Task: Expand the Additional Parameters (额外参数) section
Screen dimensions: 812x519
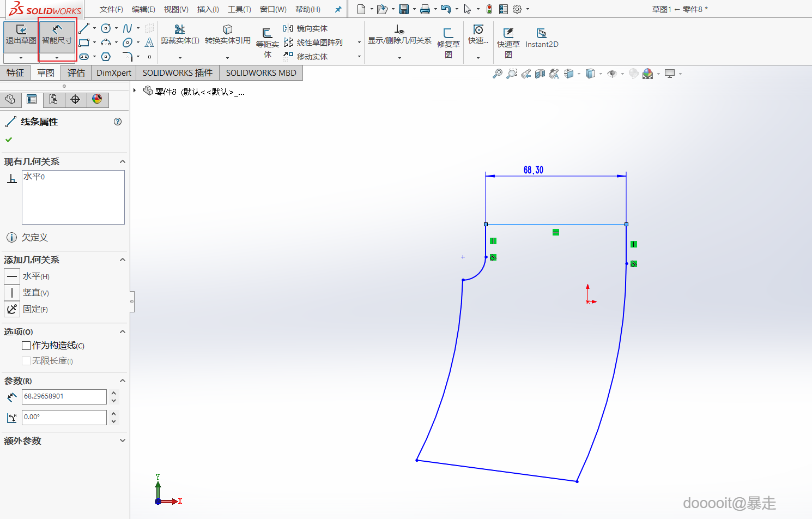Action: point(123,440)
